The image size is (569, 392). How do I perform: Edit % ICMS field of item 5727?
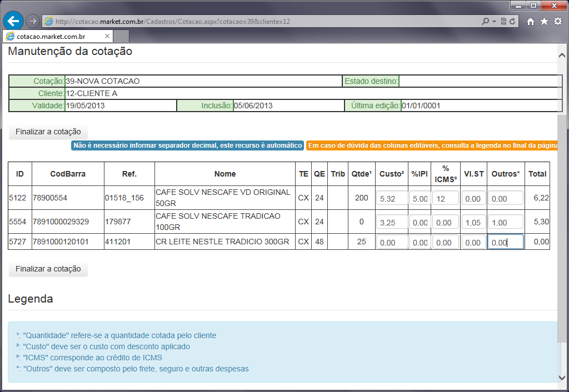click(445, 242)
